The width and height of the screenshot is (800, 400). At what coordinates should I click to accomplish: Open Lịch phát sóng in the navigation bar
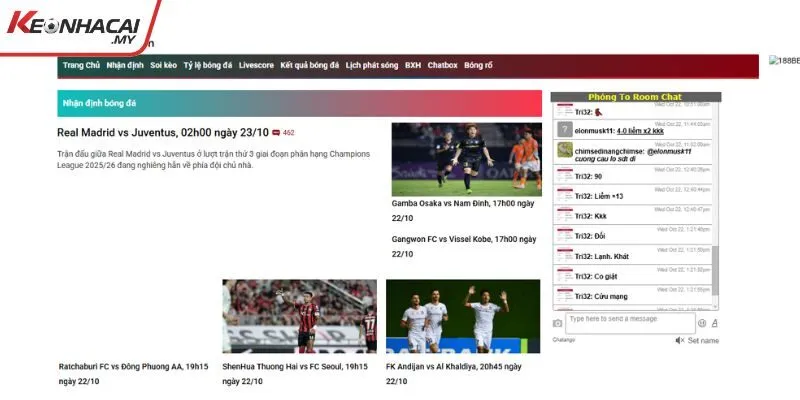click(x=371, y=65)
